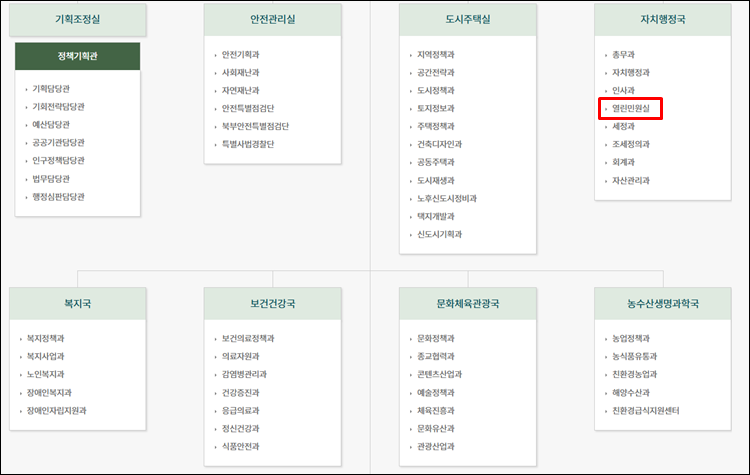This screenshot has width=750, height=475.
Task: Open the 열린민원실 link
Action: 631,109
